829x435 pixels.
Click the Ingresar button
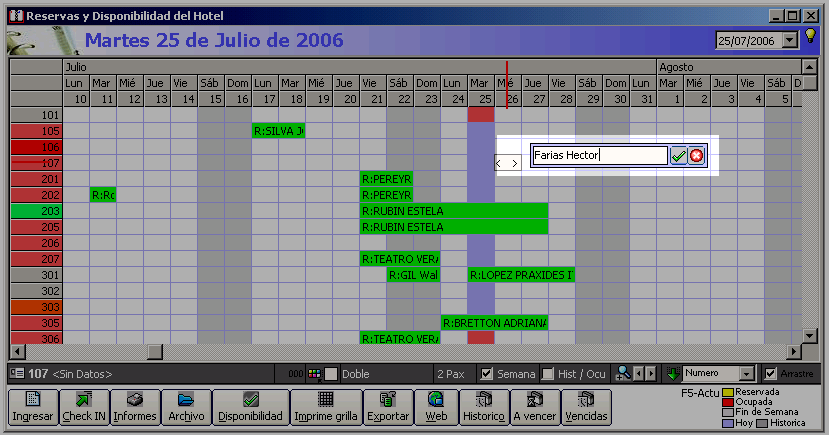point(32,407)
